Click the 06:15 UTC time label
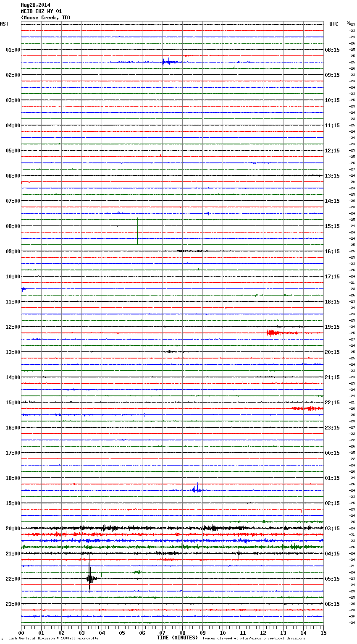Image resolution: width=357 pixels, height=644 pixels. (x=332, y=604)
